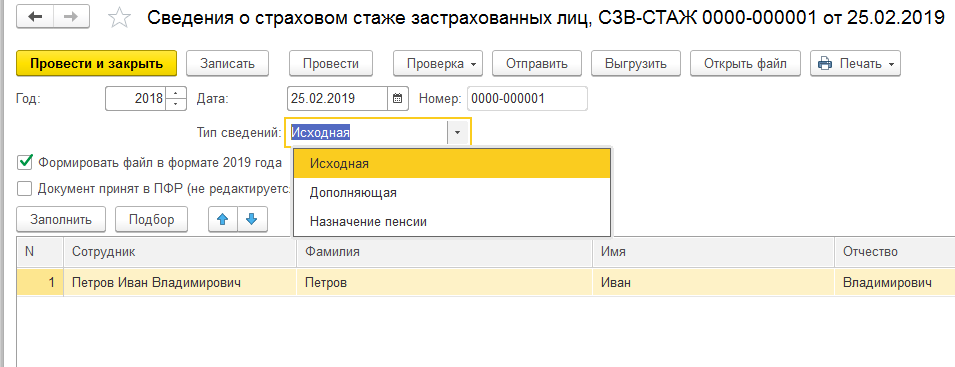Move row up with blue up arrow
Image resolution: width=955 pixels, height=367 pixels.
(x=223, y=220)
